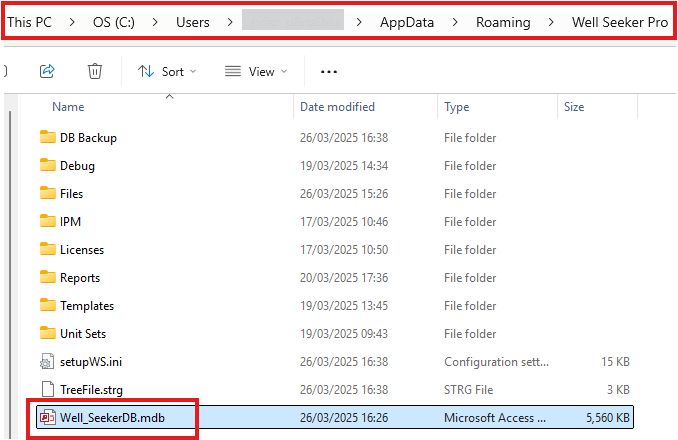Viewport: 678px width, 440px height.
Task: Click the Well_SeekerDB.mdb Access file icon
Action: [47, 418]
